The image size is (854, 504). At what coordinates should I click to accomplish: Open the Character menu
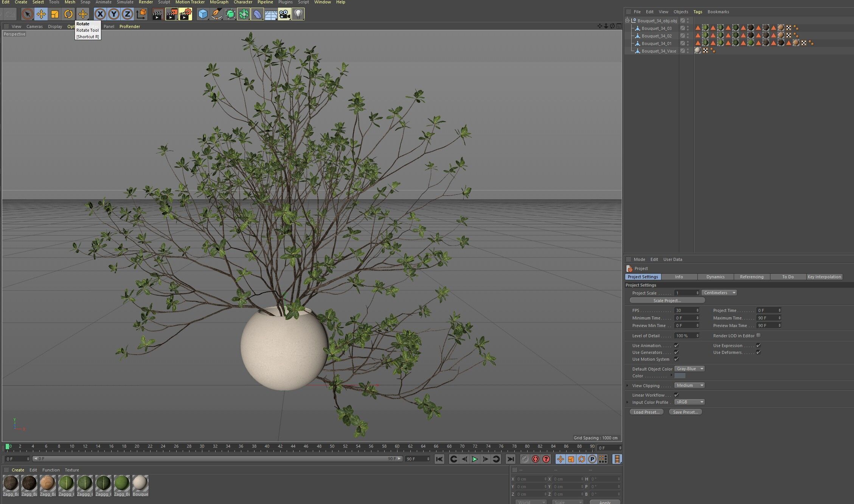click(243, 2)
